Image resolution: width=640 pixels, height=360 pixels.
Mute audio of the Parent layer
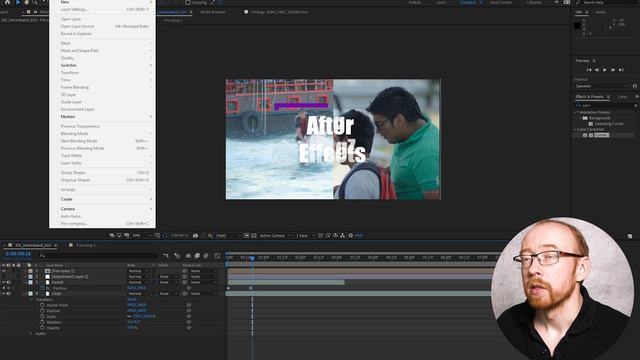[9, 282]
